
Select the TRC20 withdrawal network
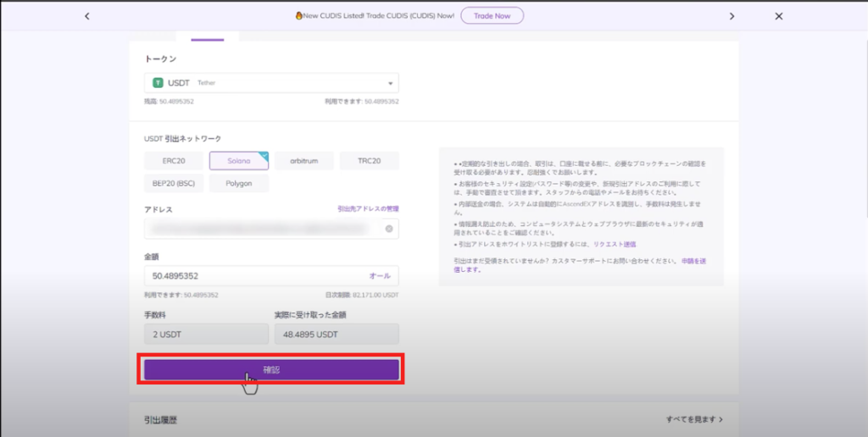(370, 161)
